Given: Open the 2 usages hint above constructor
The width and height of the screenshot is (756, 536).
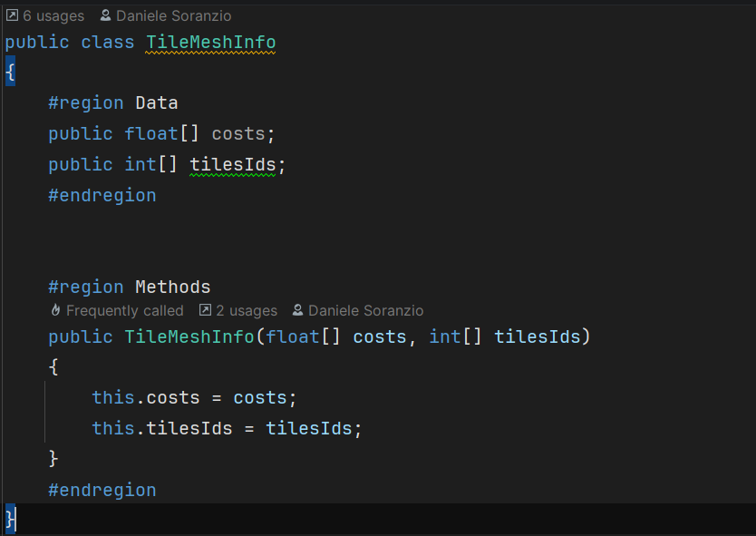Looking at the screenshot, I should (247, 311).
